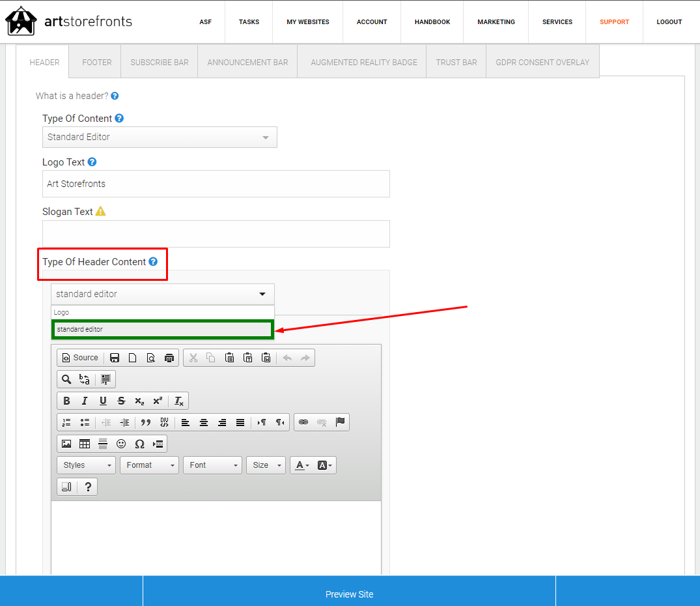The width and height of the screenshot is (700, 606).
Task: Insert a special character with Omega icon
Action: [139, 444]
